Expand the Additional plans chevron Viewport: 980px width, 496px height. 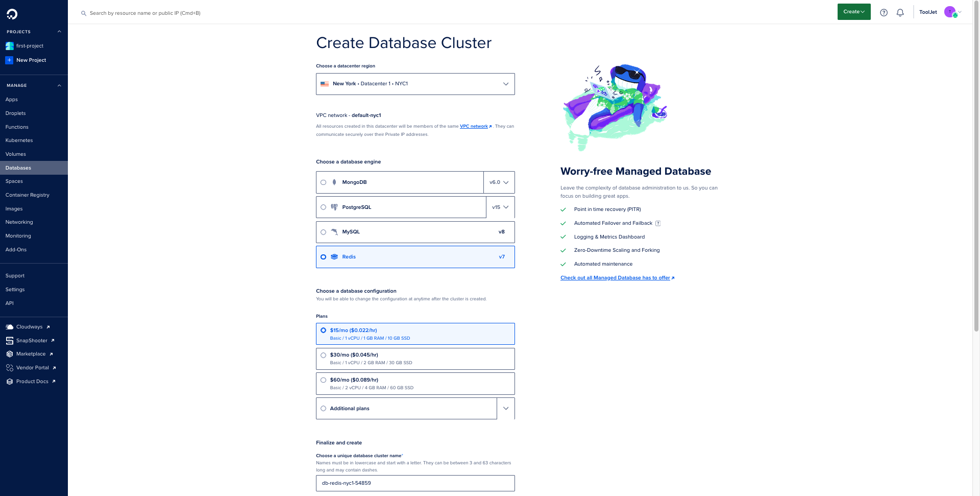(x=506, y=409)
